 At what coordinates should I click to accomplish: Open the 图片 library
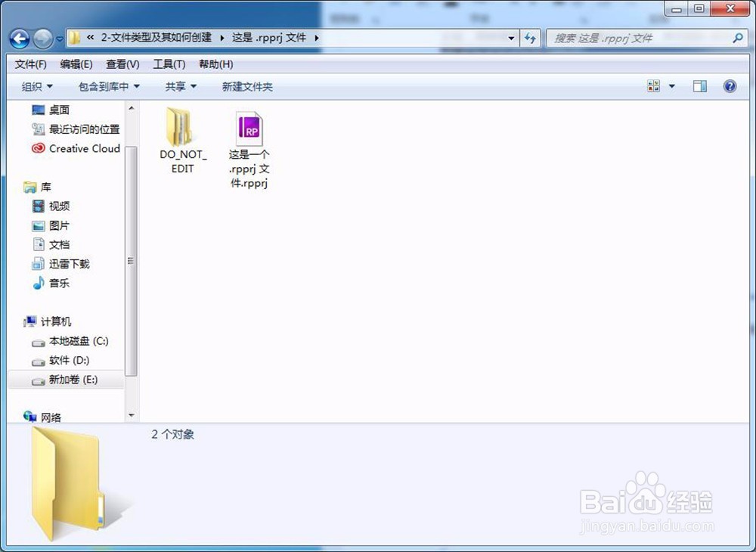tap(59, 225)
